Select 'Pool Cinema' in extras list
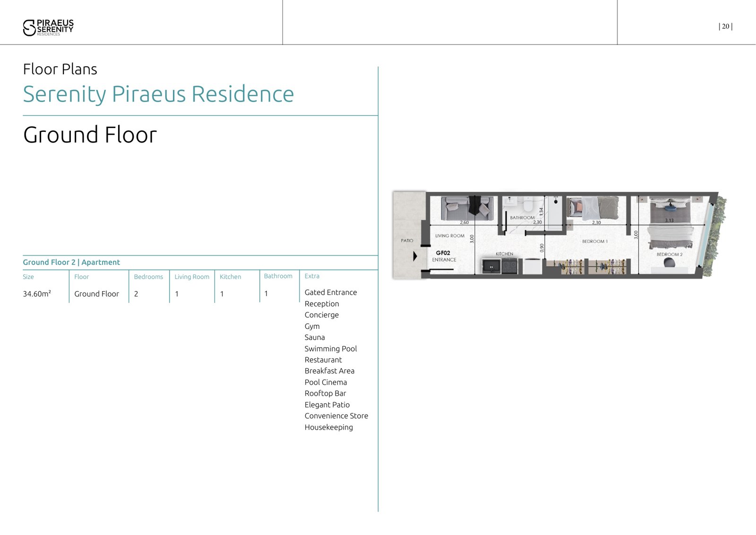Screen dimensions: 756x535 (x=326, y=382)
